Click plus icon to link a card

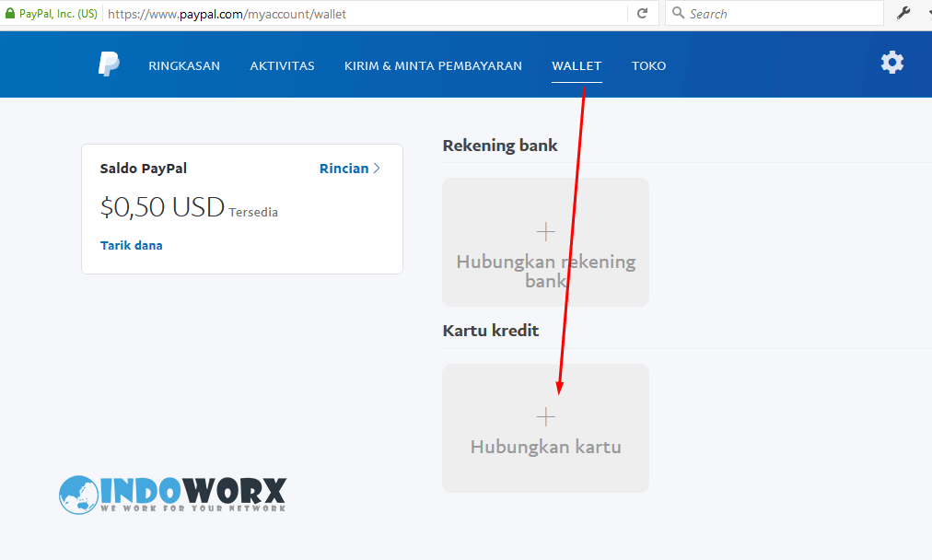545,416
